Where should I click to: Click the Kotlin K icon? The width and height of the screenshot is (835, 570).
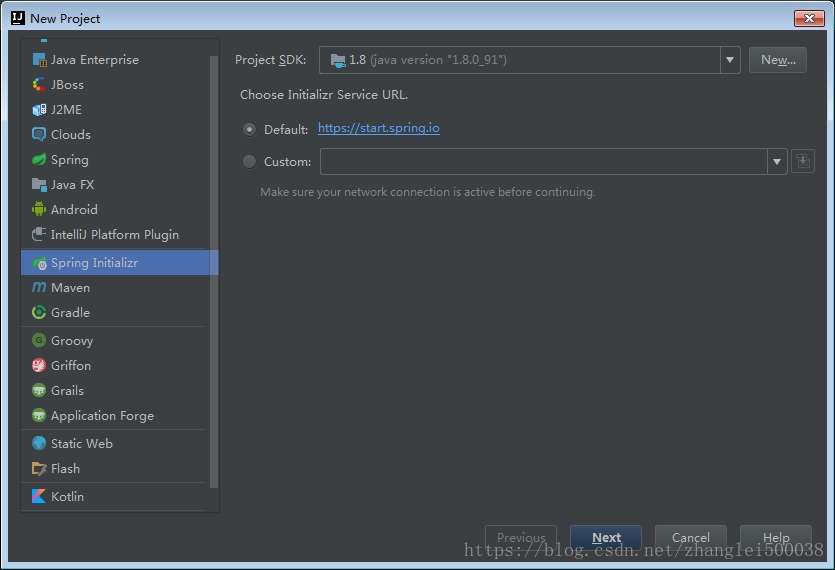coord(39,496)
